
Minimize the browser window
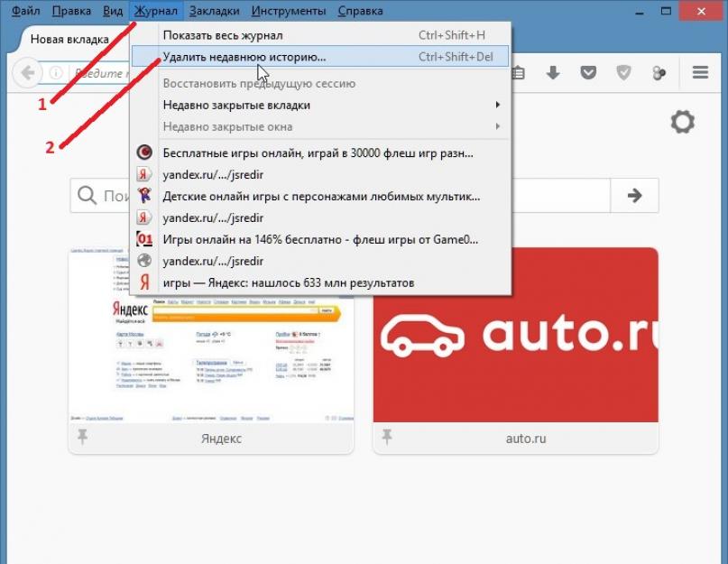click(640, 12)
